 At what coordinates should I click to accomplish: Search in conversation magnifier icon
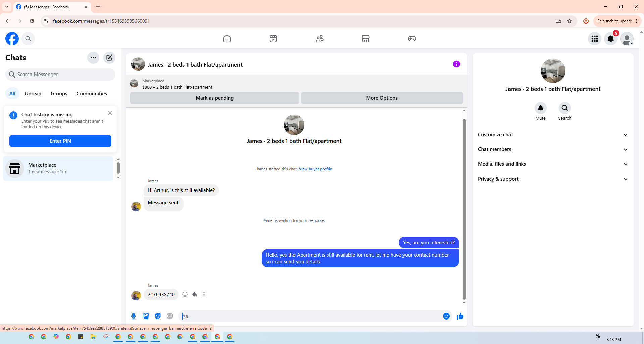pyautogui.click(x=565, y=108)
